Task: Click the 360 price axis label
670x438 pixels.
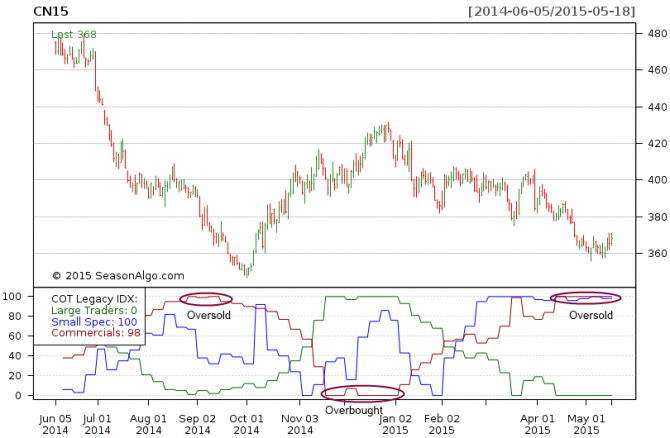Action: click(x=656, y=253)
